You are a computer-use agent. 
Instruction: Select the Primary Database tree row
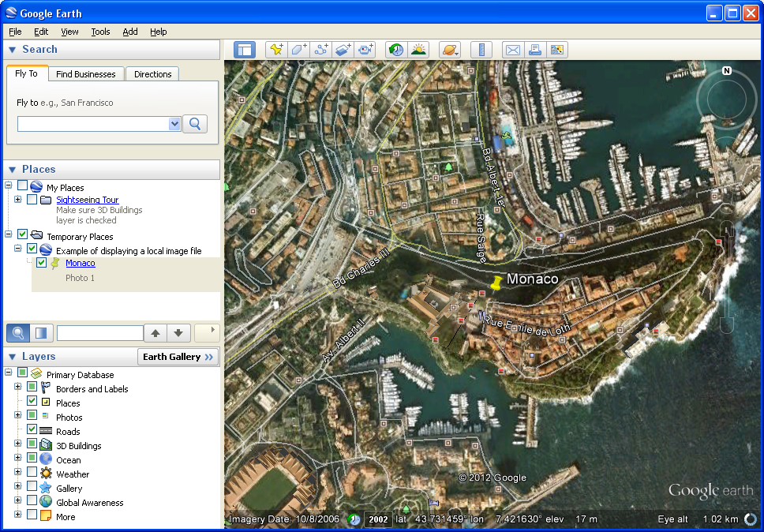click(x=80, y=375)
